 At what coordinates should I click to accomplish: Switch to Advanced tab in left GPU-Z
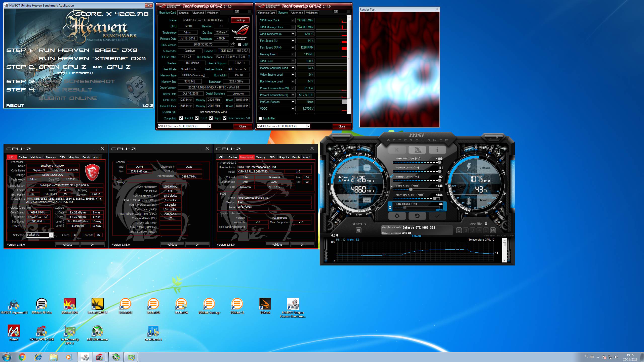click(197, 13)
